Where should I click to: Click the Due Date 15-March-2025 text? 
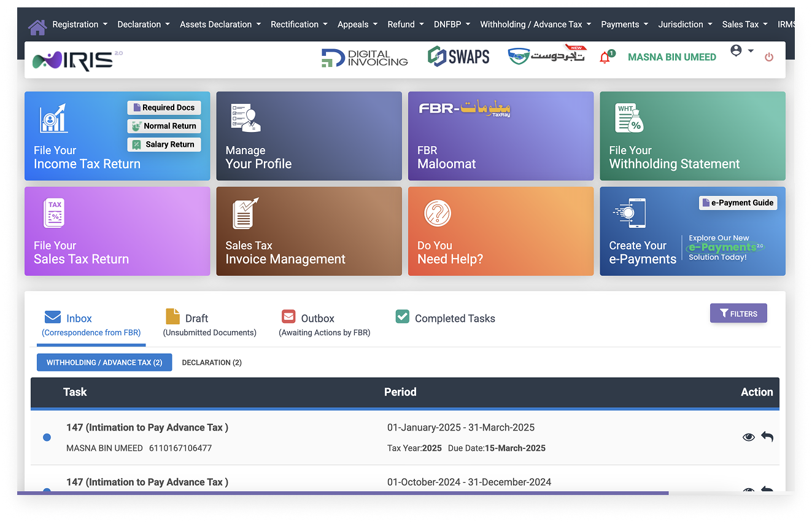point(497,448)
